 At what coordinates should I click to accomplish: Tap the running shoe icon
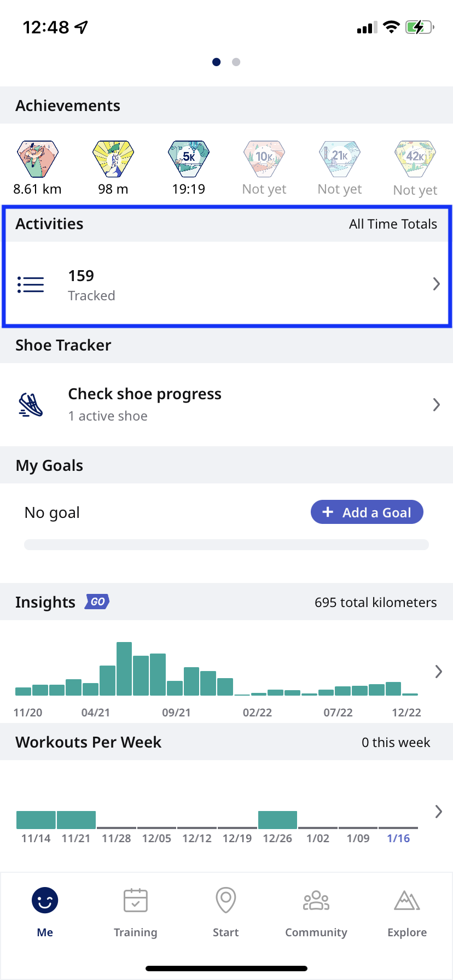point(31,405)
